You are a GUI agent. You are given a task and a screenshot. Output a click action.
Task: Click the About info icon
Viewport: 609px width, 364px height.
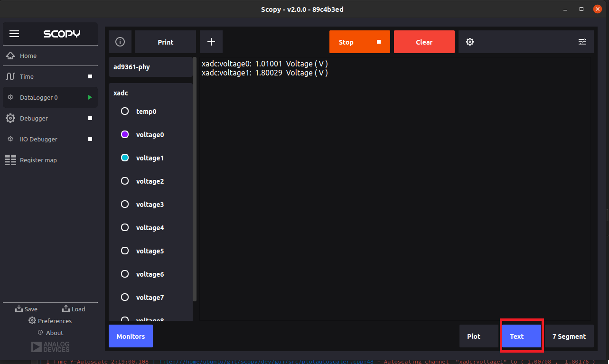tap(40, 332)
